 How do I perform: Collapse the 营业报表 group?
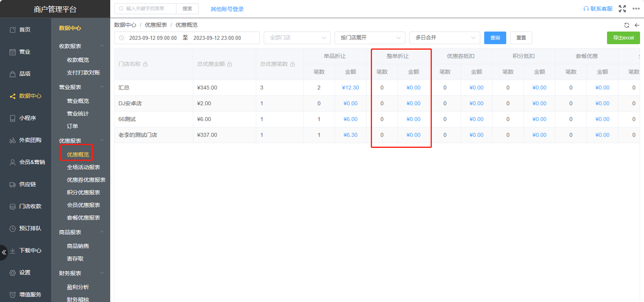(102, 87)
